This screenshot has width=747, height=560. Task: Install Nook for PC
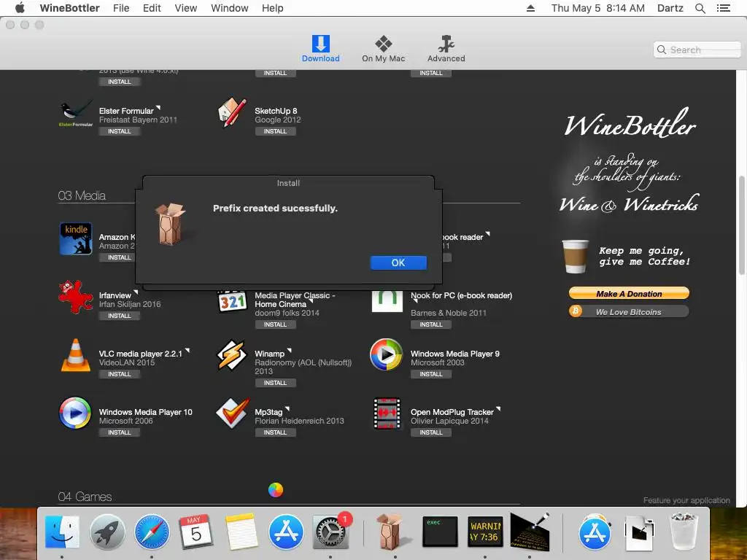[x=431, y=324]
